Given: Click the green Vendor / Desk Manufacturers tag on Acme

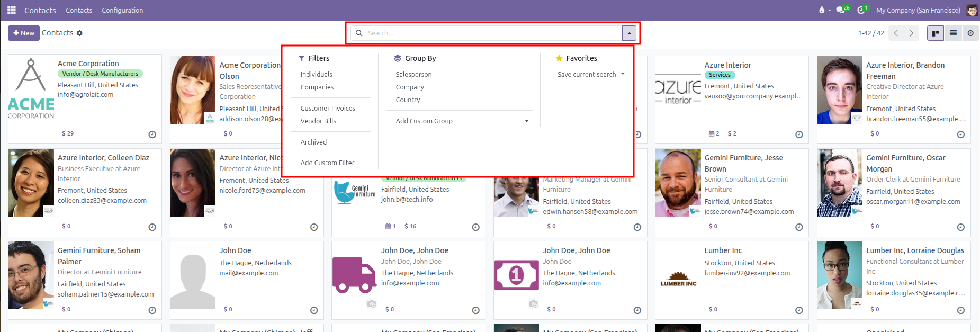Looking at the screenshot, I should click(x=100, y=74).
